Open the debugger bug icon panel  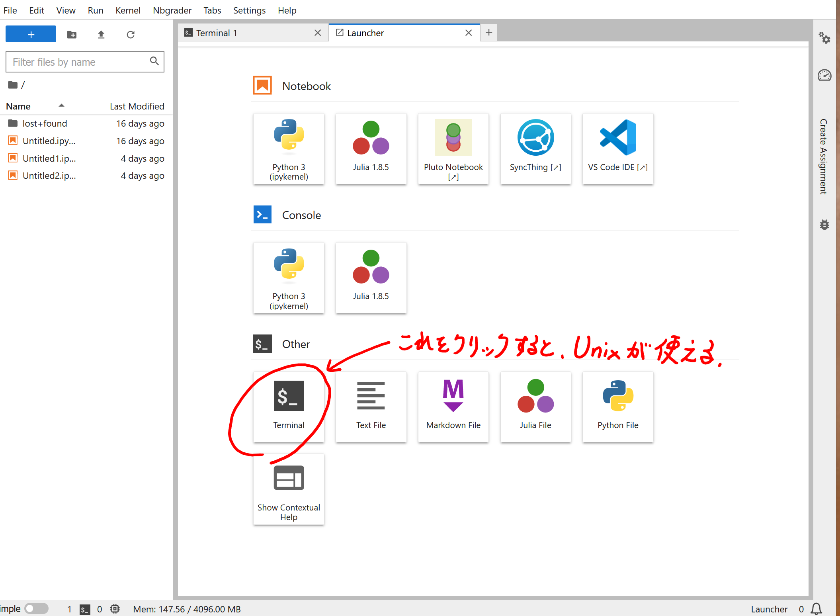(824, 225)
